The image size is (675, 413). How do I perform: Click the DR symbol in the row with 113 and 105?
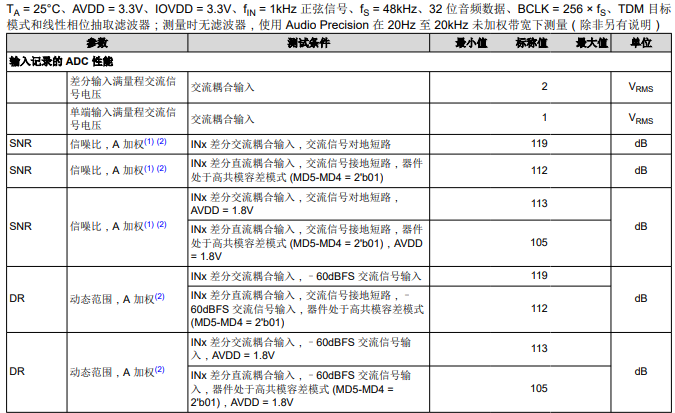tap(17, 371)
